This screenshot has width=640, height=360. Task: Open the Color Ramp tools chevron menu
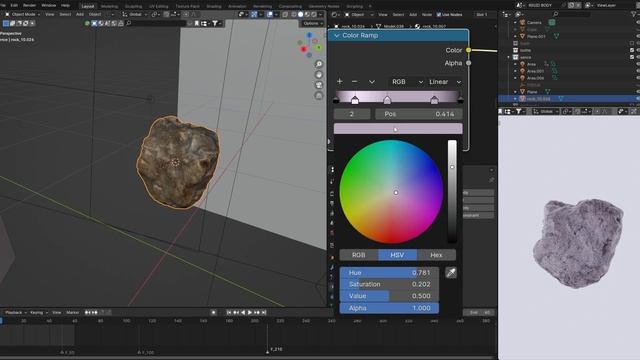pos(371,82)
